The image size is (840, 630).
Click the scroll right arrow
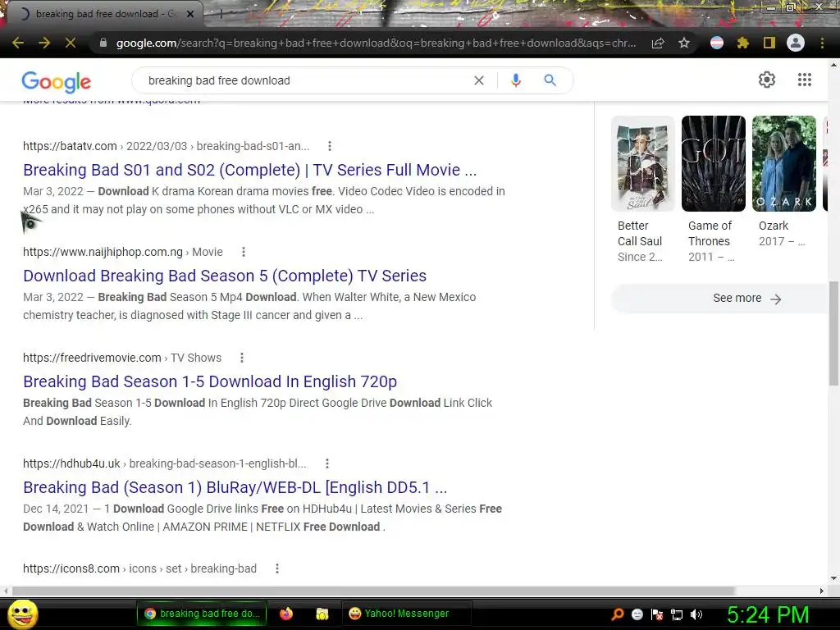822,591
